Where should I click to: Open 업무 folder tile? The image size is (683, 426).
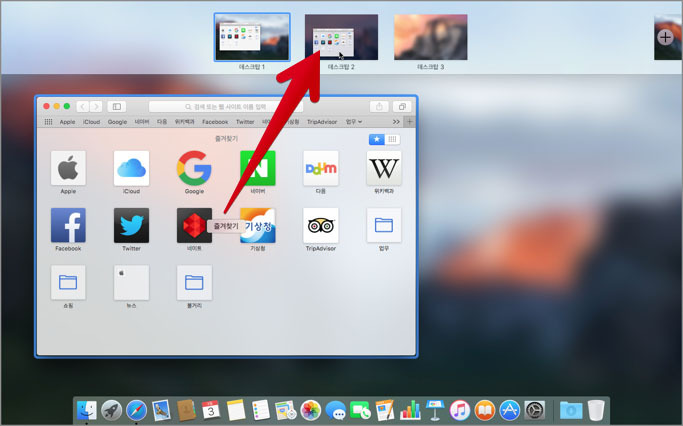pos(384,225)
